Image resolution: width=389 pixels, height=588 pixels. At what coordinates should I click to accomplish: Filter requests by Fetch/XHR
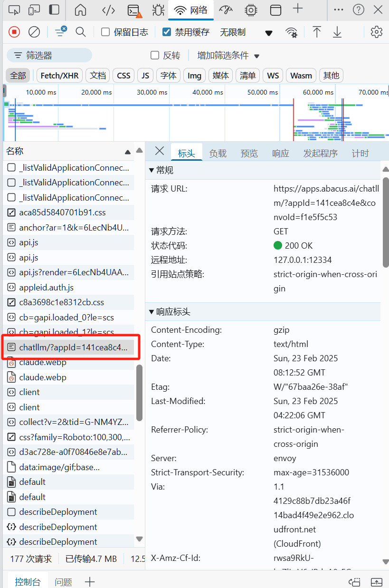[58, 75]
